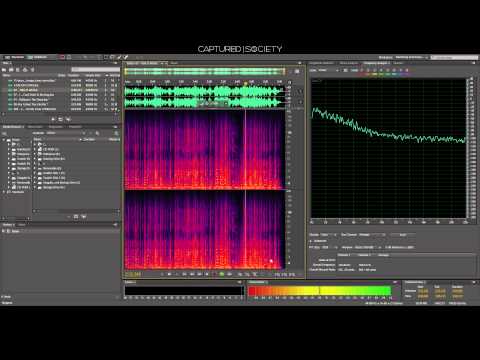Open the Markers tab
The image size is (480, 360).
55,127
